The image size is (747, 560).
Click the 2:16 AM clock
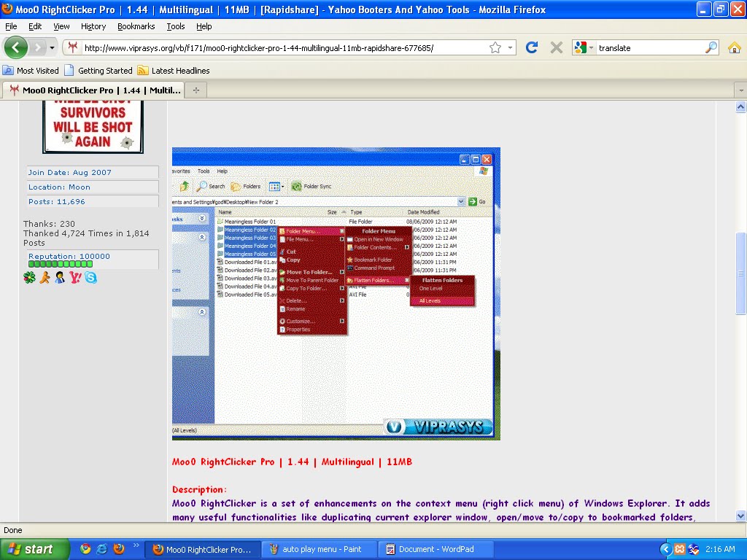[720, 549]
